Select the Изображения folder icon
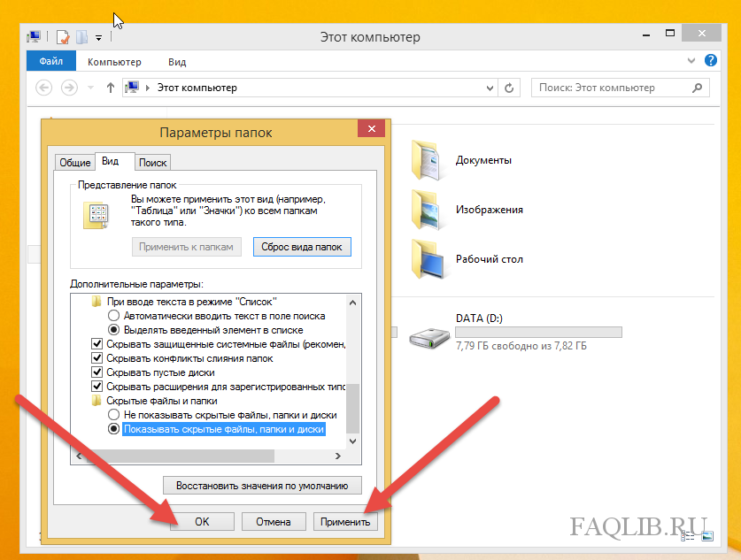This screenshot has height=560, width=741. tap(428, 210)
